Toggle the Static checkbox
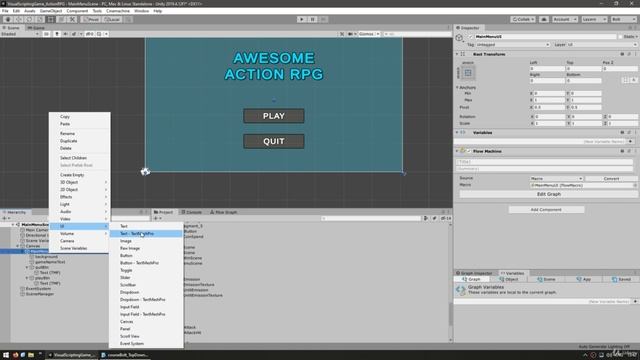The image size is (640, 360). click(620, 36)
